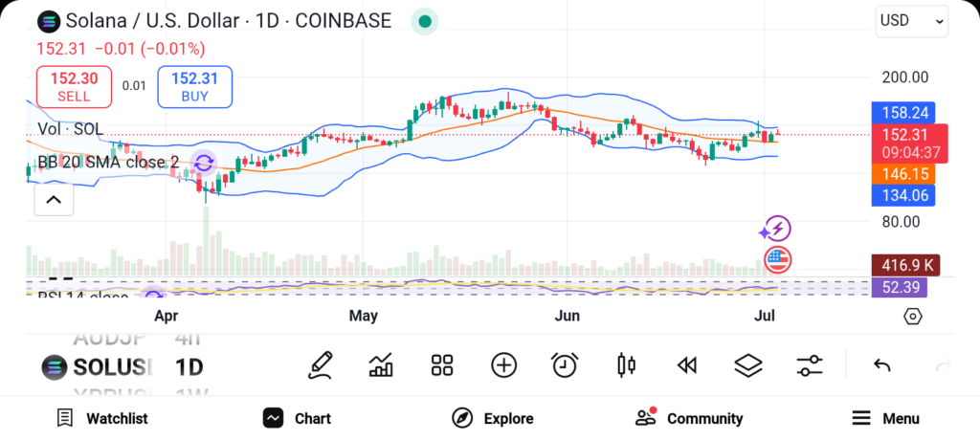Tap the Jun label on time axis
The image size is (980, 441).
point(567,316)
